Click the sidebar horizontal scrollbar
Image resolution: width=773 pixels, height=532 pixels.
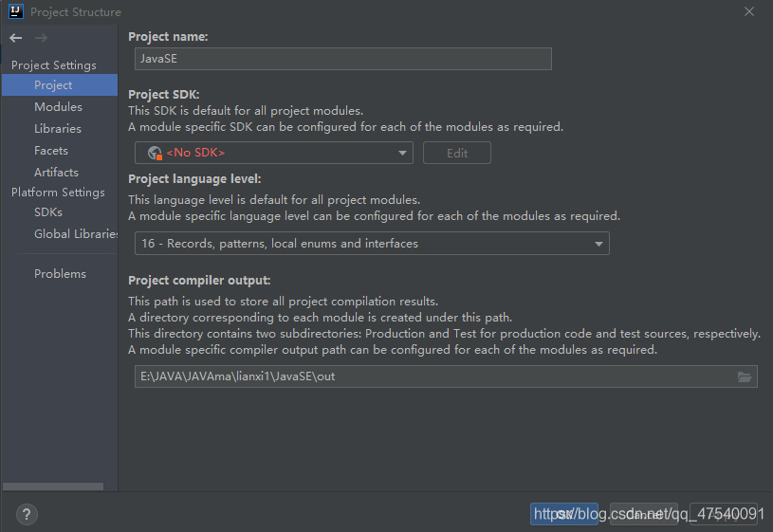(x=53, y=486)
